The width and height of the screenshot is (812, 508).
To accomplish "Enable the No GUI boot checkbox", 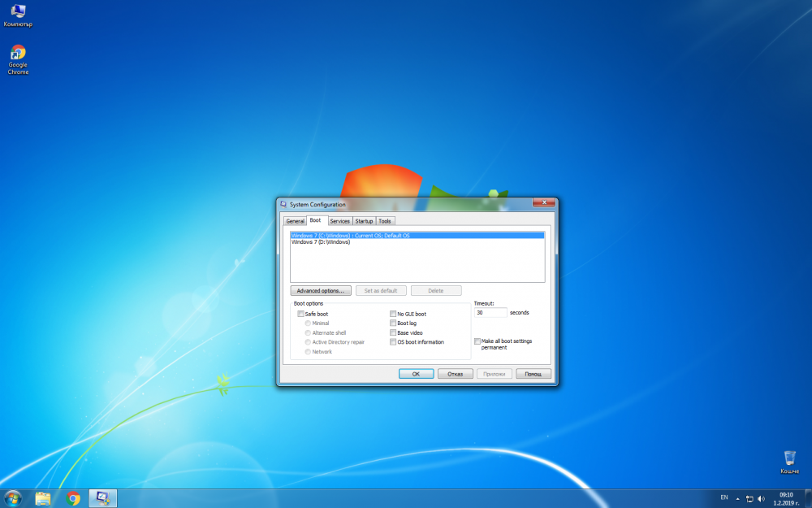I will click(x=393, y=314).
